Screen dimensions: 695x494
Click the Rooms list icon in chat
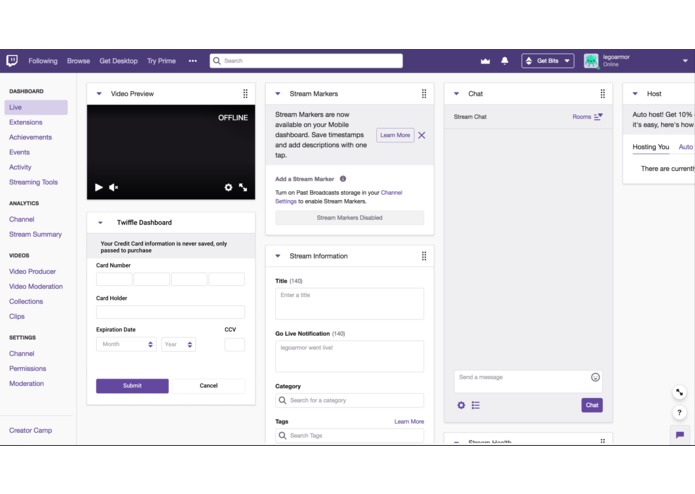pyautogui.click(x=598, y=117)
